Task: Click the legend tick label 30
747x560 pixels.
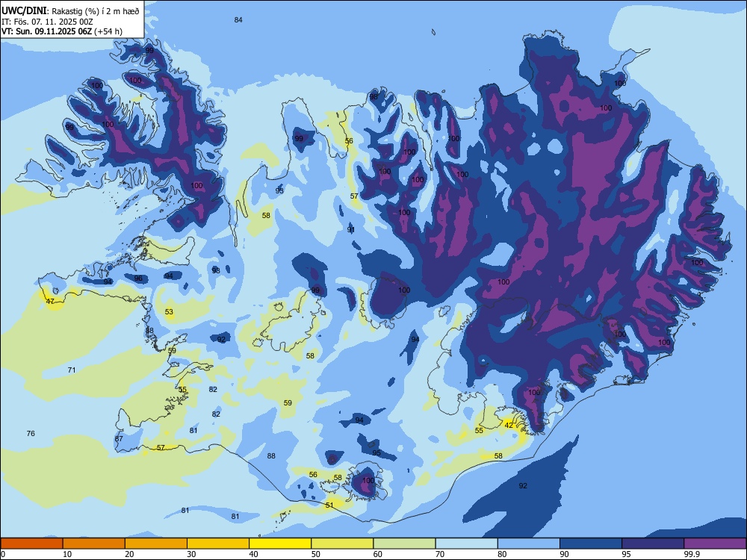Action: [x=191, y=554]
